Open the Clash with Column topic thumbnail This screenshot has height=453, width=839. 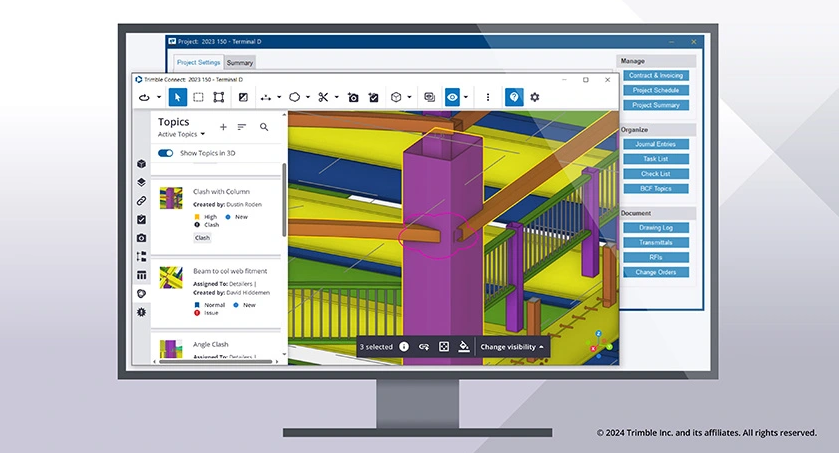[171, 198]
